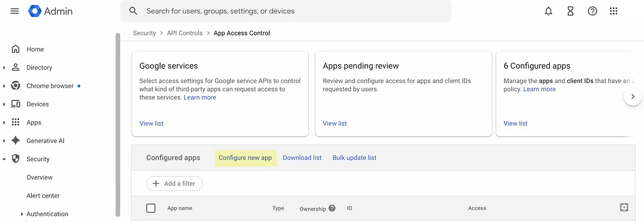Select Overview under Security
644x222 pixels.
coord(39,177)
